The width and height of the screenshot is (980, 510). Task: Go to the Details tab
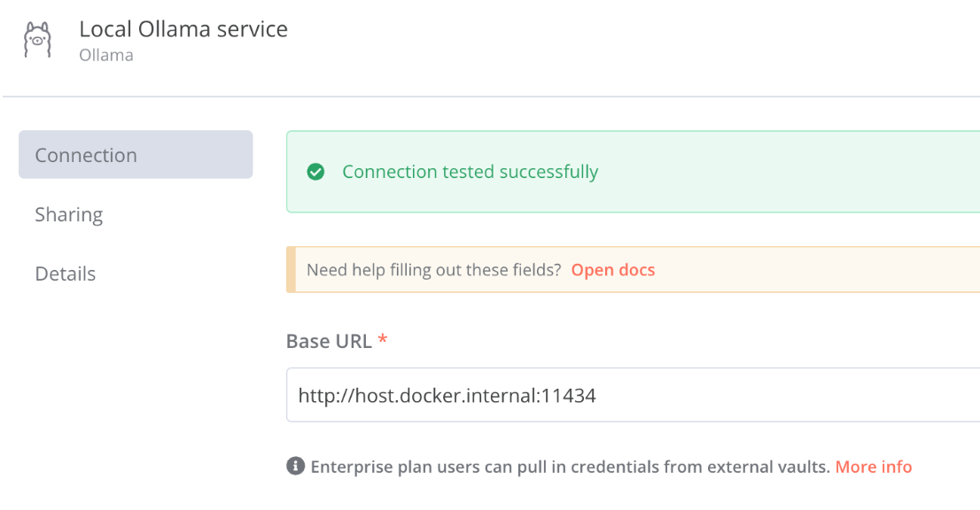[65, 274]
